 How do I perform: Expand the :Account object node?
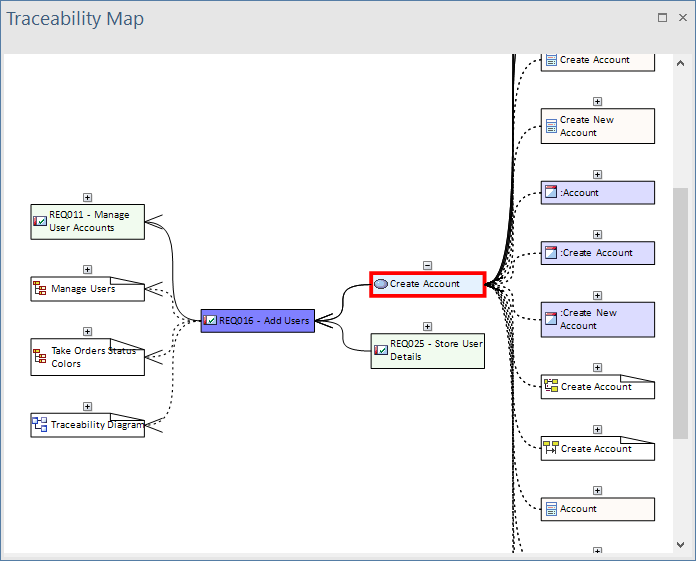pyautogui.click(x=597, y=174)
